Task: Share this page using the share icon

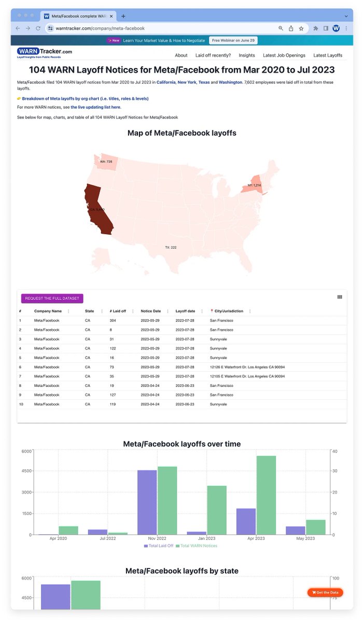Action: click(x=291, y=28)
